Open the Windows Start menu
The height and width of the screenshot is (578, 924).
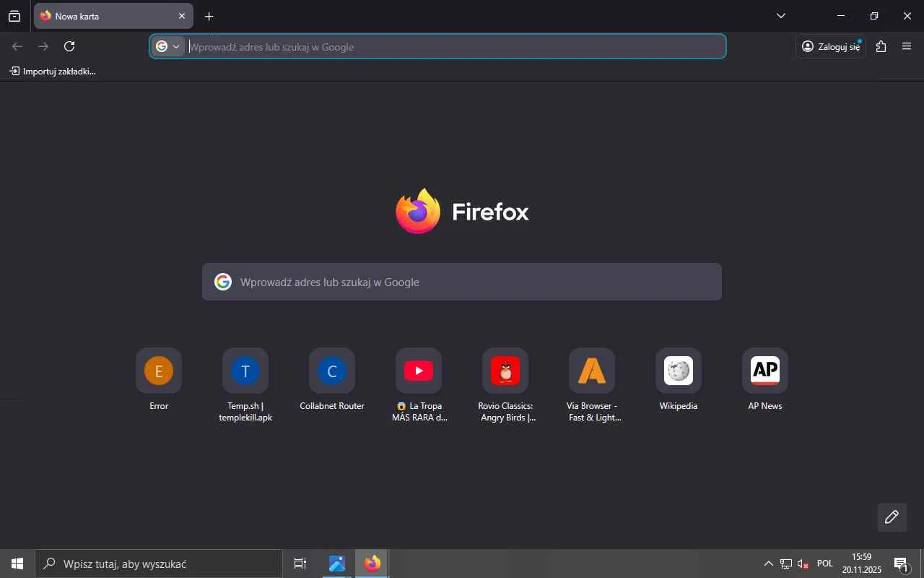(x=17, y=564)
